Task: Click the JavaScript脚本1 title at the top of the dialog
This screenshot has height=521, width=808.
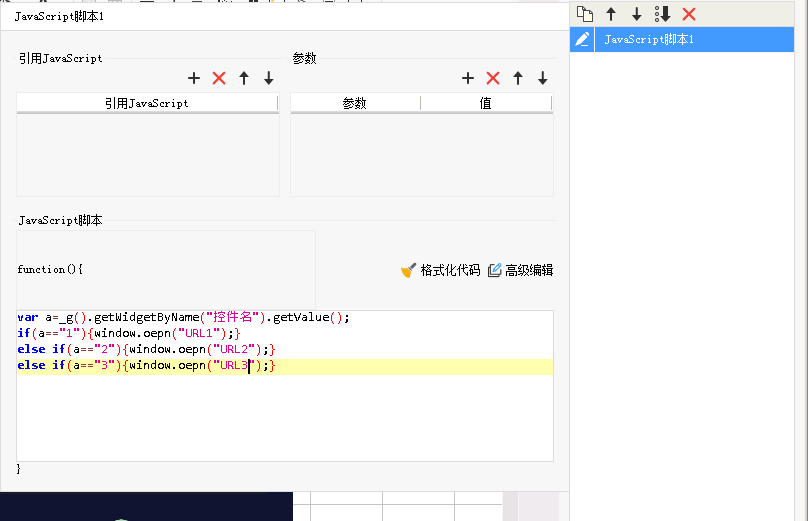Action: click(59, 16)
